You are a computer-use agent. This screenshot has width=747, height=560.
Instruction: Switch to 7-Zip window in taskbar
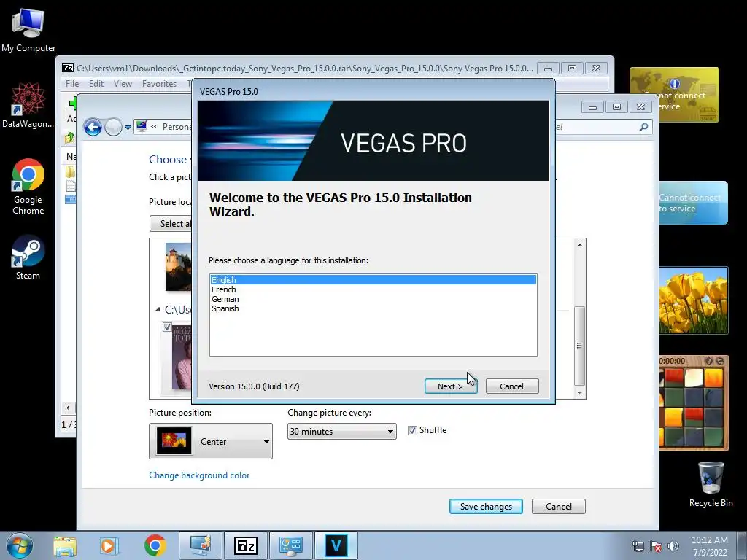tap(246, 545)
